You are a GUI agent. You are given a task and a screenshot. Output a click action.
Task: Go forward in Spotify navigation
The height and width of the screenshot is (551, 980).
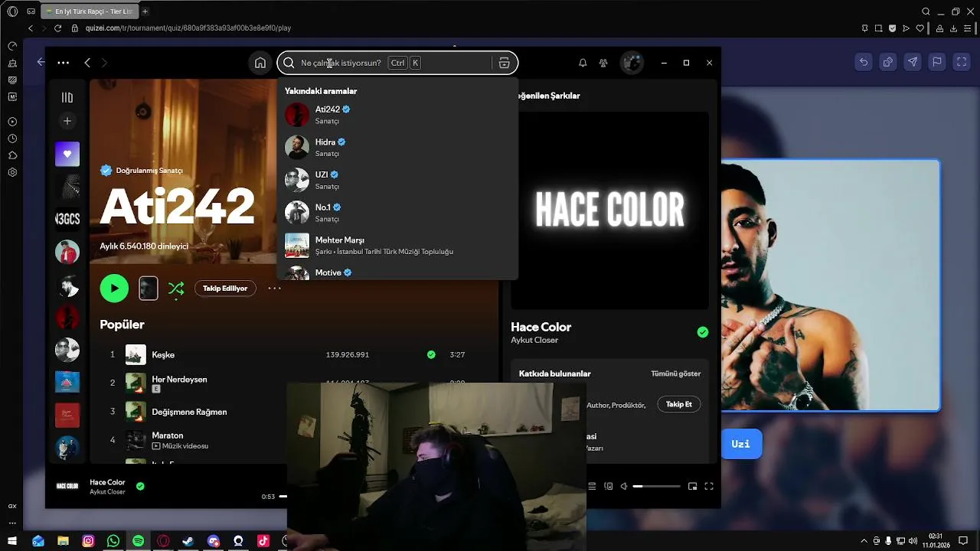[x=104, y=63]
